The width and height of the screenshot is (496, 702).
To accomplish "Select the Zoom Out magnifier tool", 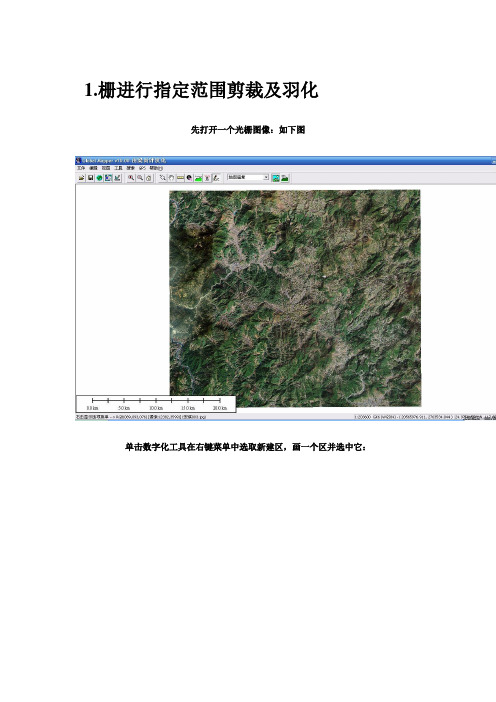I will click(x=140, y=178).
